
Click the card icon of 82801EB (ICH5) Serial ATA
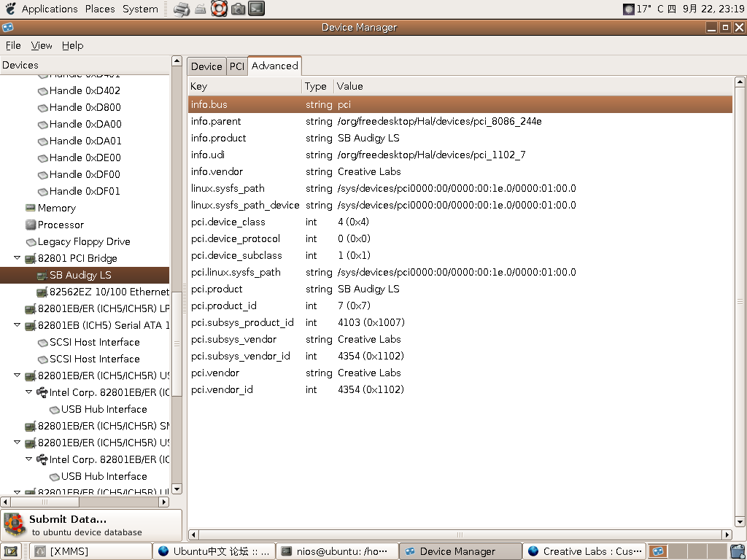31,326
